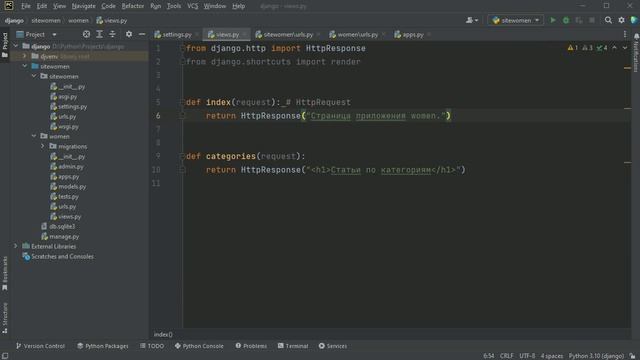
Task: Open the VCS menu
Action: (192, 6)
